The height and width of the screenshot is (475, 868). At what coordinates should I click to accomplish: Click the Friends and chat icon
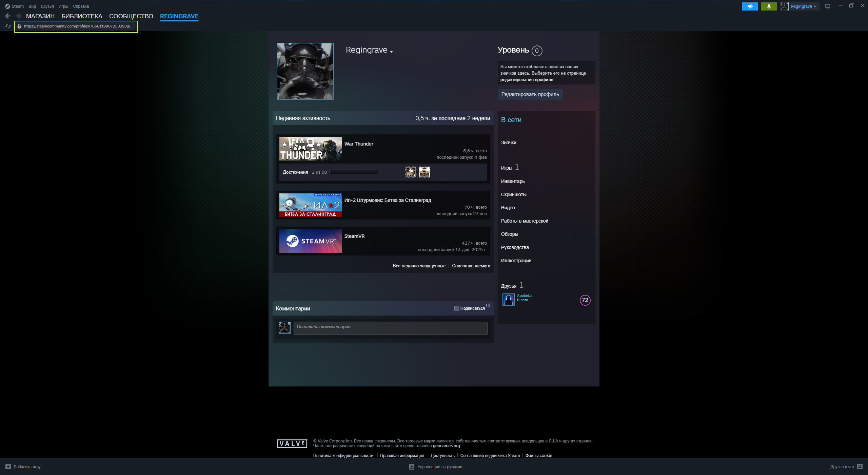[x=860, y=467]
